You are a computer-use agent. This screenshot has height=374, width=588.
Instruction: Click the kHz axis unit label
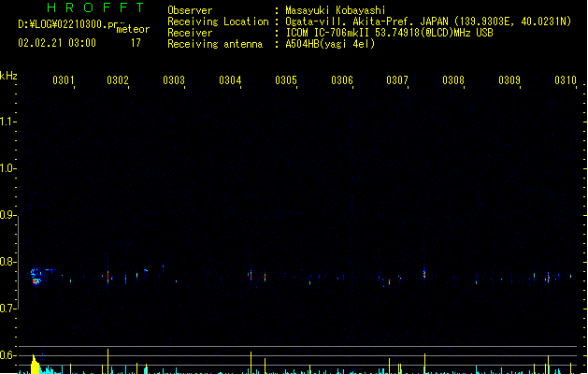(x=8, y=76)
